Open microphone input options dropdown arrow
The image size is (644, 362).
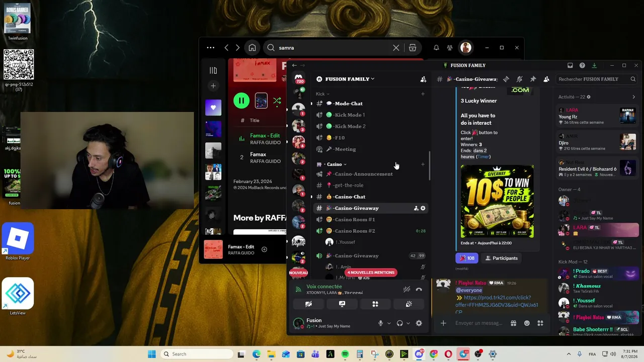[x=389, y=323]
